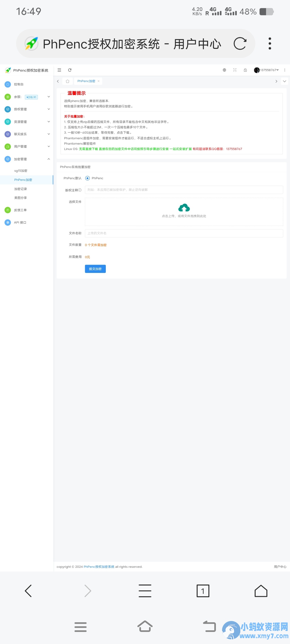Click the 0 个文件需加密 text

(x=96, y=245)
